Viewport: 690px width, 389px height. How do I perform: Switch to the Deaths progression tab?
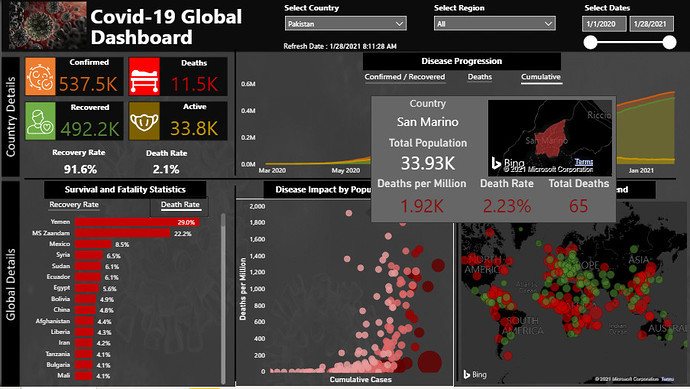pyautogui.click(x=480, y=77)
